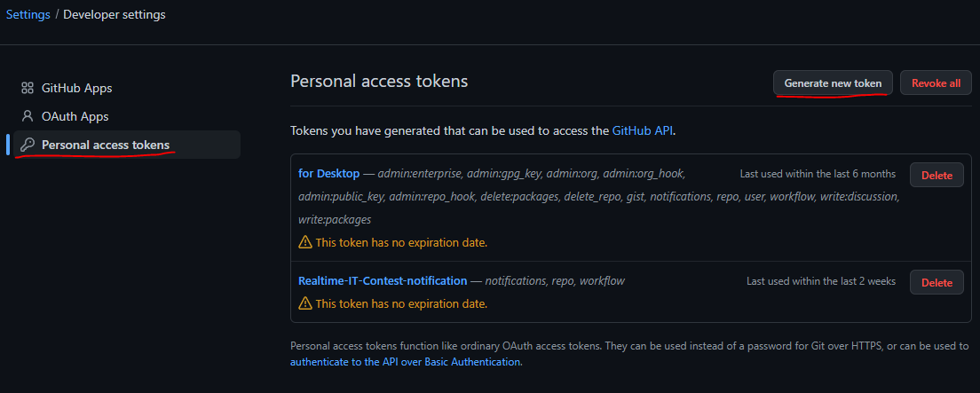The height and width of the screenshot is (393, 980).
Task: Open the for Desktop token link
Action: [328, 173]
